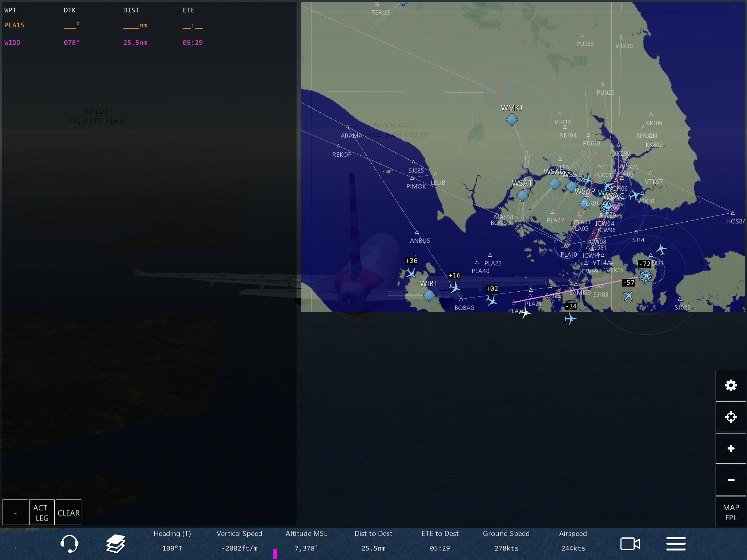Zoom in map with plus button
Viewport: 747px width, 560px height.
[x=731, y=448]
